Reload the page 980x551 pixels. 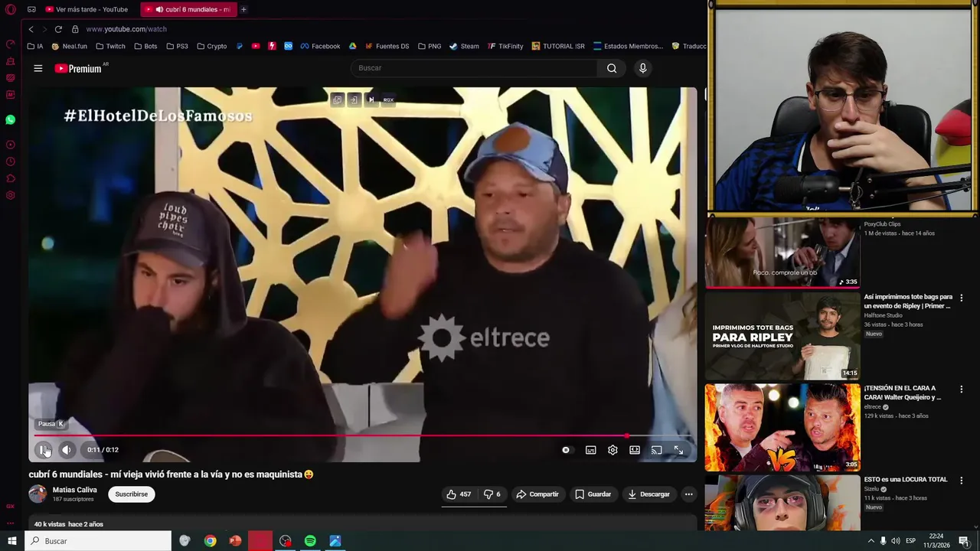tap(58, 29)
